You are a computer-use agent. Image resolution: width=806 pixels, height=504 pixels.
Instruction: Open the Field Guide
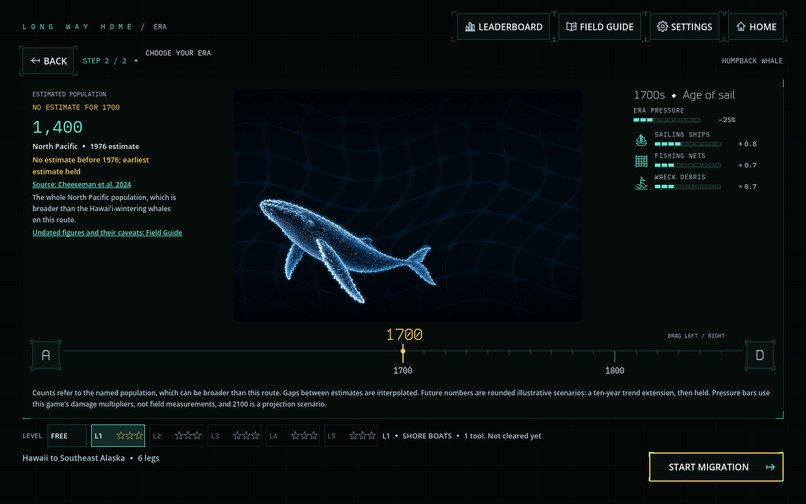[x=599, y=27]
